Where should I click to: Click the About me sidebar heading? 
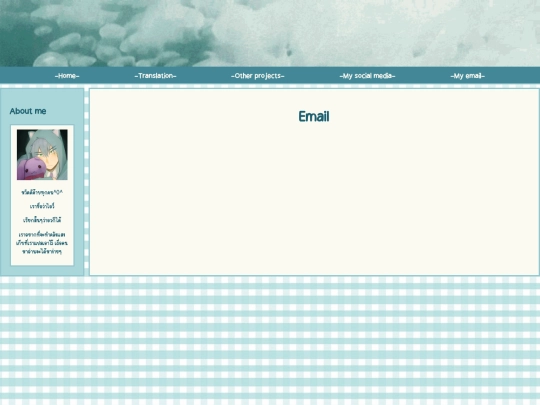(x=28, y=111)
